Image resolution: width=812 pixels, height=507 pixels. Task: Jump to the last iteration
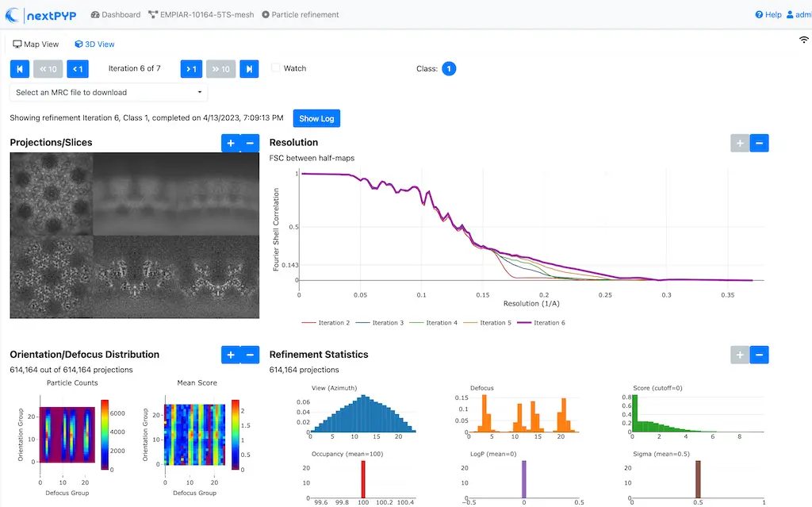(249, 69)
